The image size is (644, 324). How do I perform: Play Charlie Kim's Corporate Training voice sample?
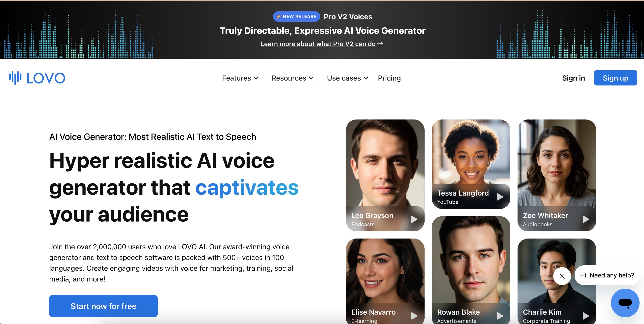tap(585, 316)
